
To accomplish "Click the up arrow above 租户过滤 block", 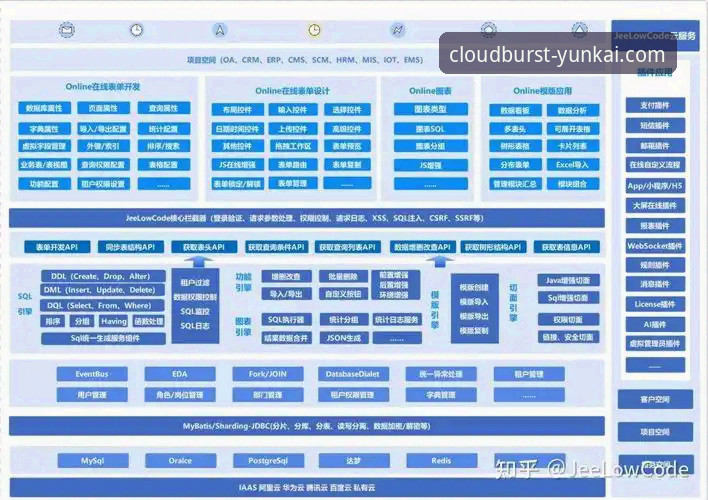I will tap(198, 262).
